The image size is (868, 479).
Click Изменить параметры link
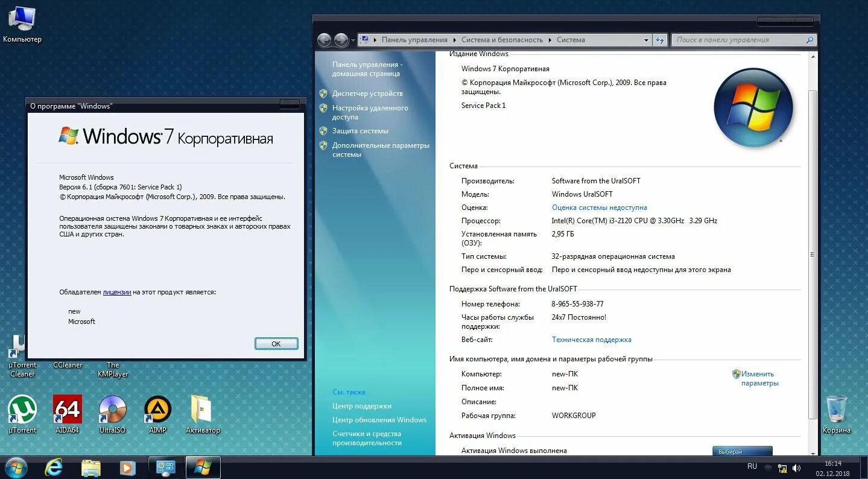pyautogui.click(x=759, y=378)
